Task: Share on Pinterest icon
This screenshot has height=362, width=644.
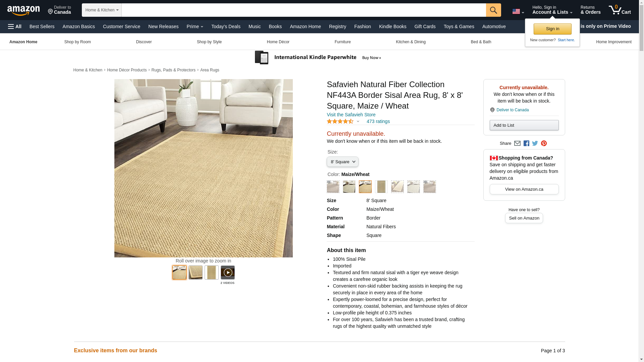Action: tap(544, 143)
